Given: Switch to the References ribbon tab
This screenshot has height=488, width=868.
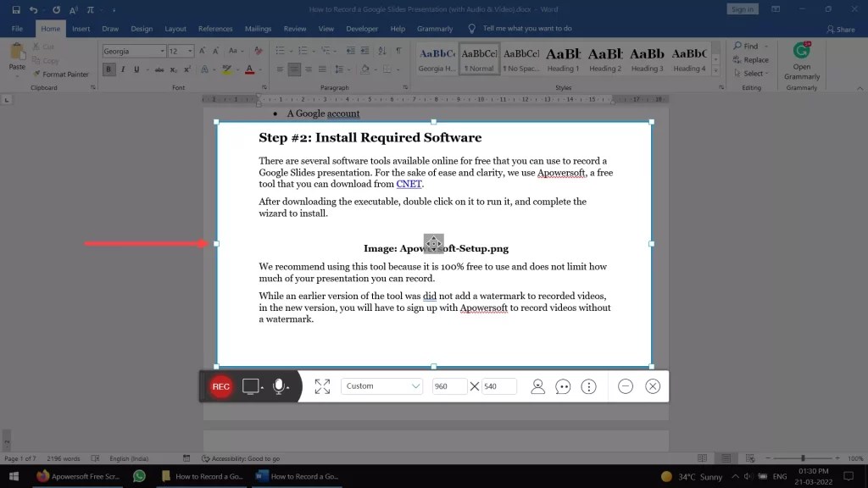Looking at the screenshot, I should tap(215, 28).
